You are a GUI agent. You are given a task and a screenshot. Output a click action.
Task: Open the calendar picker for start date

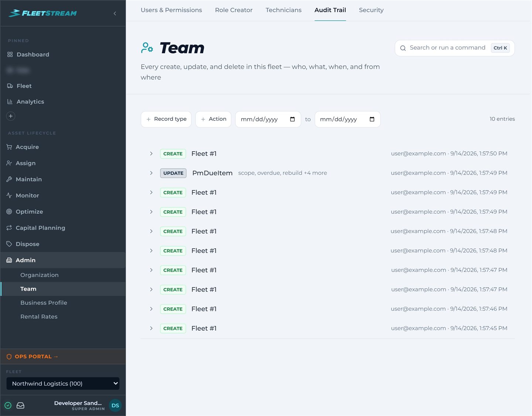click(293, 119)
